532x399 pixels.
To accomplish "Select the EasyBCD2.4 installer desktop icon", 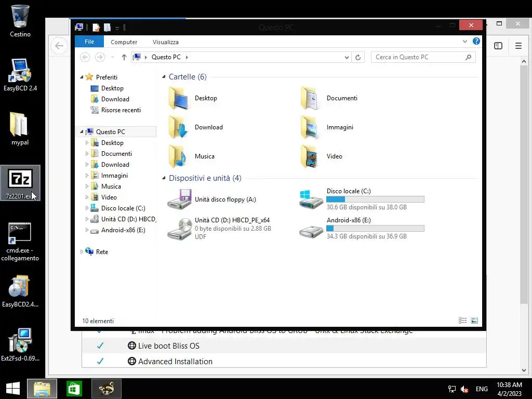I will [20, 291].
